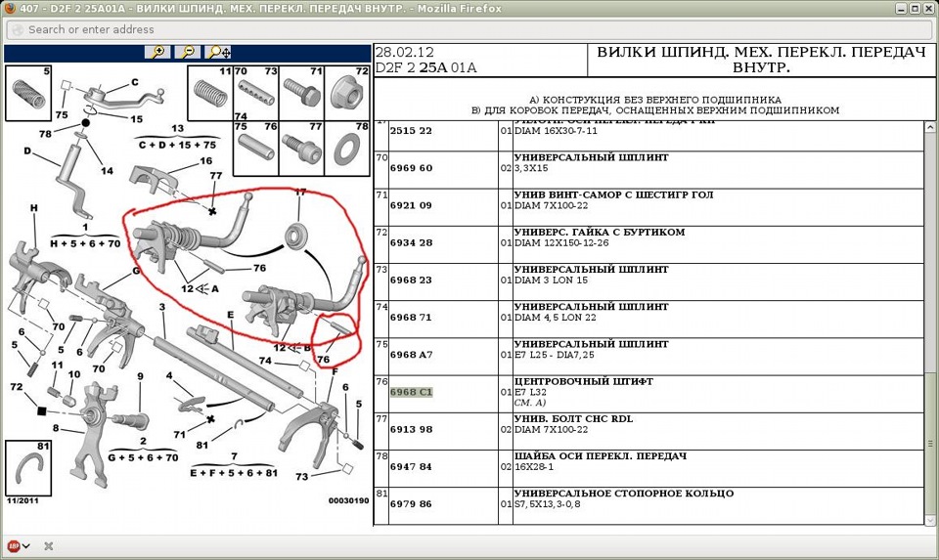Click the 'E7 L25 - DIA7,25' spec
The image size is (939, 560).
[555, 355]
